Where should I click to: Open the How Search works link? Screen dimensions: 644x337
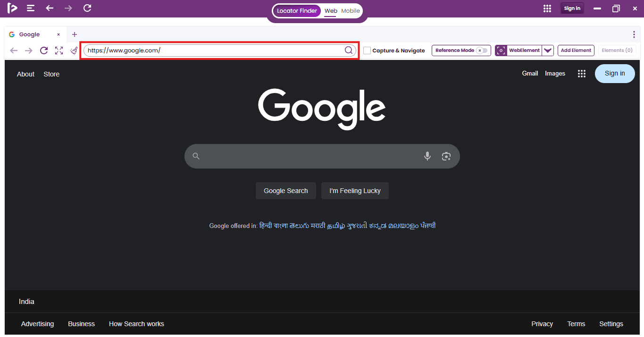pos(136,324)
